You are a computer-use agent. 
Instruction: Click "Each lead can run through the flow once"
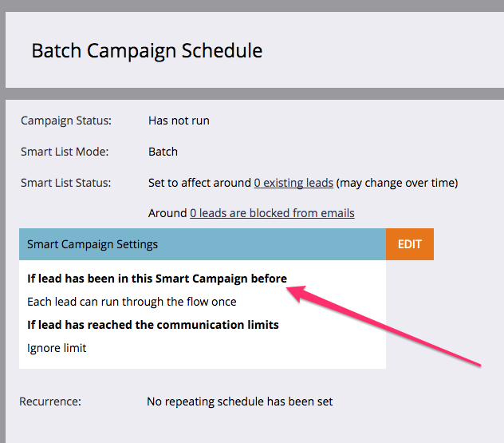132,302
